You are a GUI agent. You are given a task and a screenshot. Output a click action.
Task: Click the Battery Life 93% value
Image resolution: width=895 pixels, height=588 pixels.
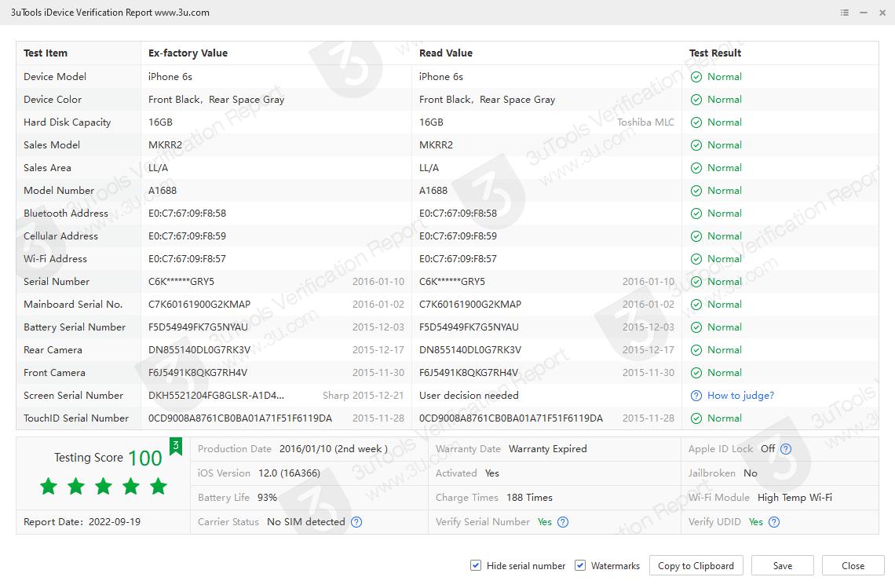267,498
